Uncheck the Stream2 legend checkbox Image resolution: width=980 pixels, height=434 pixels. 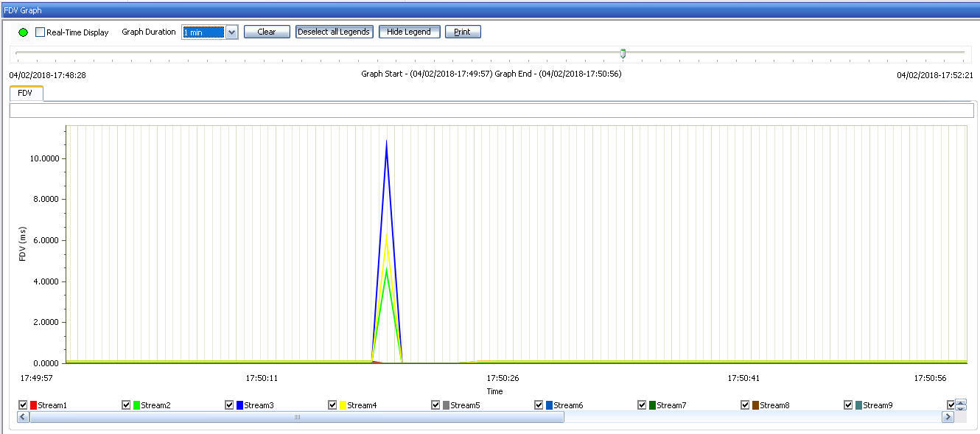126,405
